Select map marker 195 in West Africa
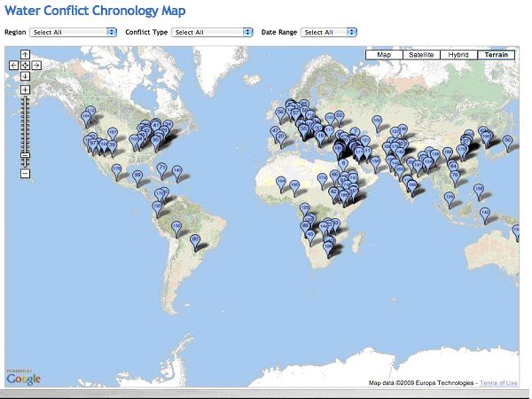The image size is (532, 399). (294, 187)
